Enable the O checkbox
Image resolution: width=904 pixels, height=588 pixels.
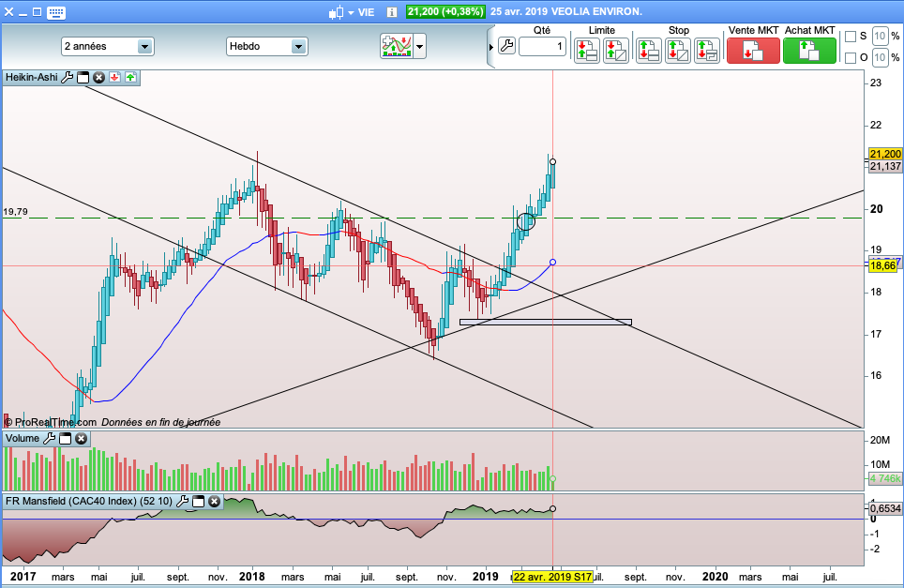851,57
